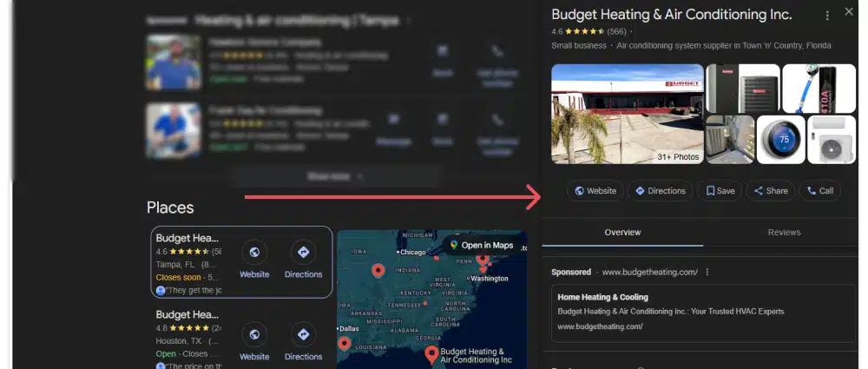
Task: Share the Budget Heating listing
Action: (x=770, y=191)
